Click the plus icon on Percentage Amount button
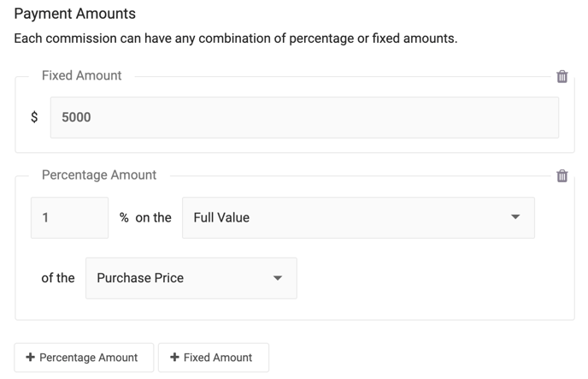588x379 pixels. pos(31,358)
